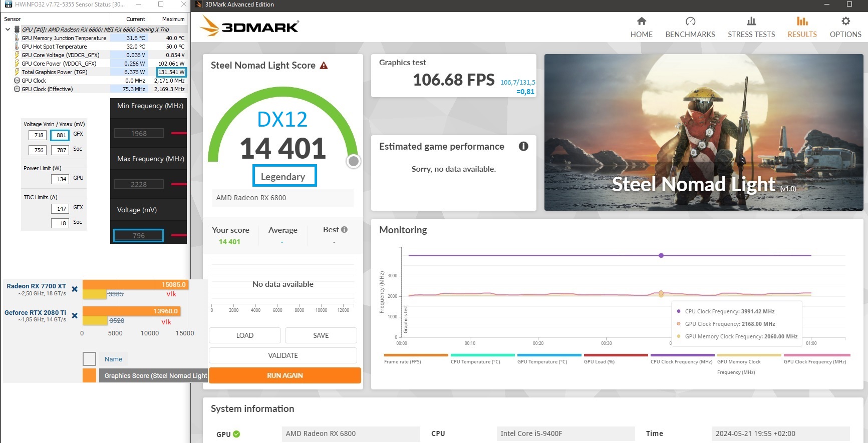Toggle GPU Load (%) legend in Monitoring
Image resolution: width=868 pixels, height=443 pixels.
tap(616, 359)
